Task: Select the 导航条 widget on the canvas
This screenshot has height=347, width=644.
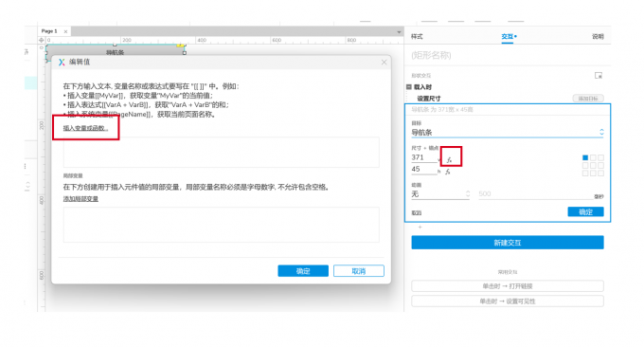Action: pos(116,52)
